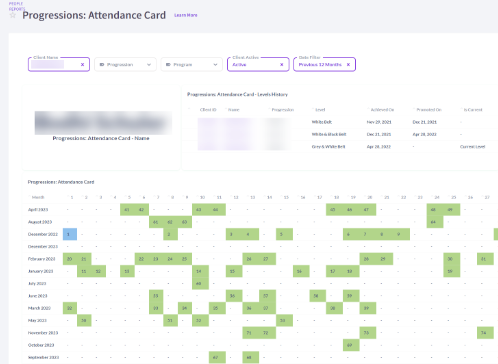
Task: Clear the Previous 12 Months date filter
Action: [348, 65]
